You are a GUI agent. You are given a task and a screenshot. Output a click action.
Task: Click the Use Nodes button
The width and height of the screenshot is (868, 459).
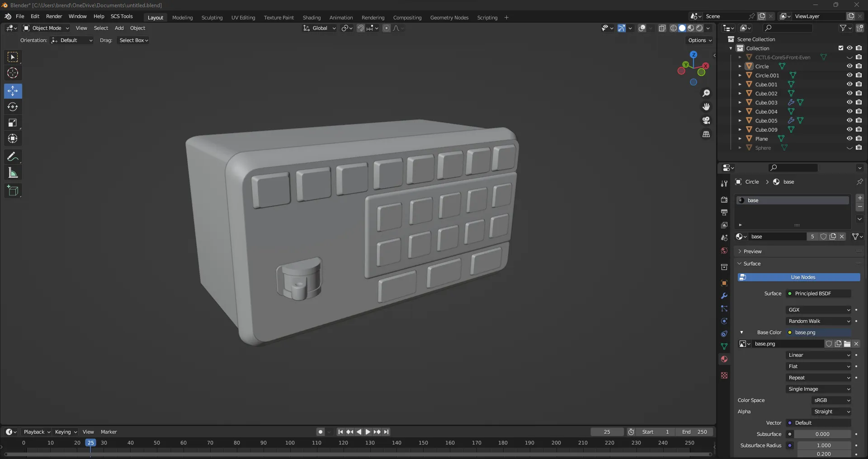pyautogui.click(x=803, y=277)
